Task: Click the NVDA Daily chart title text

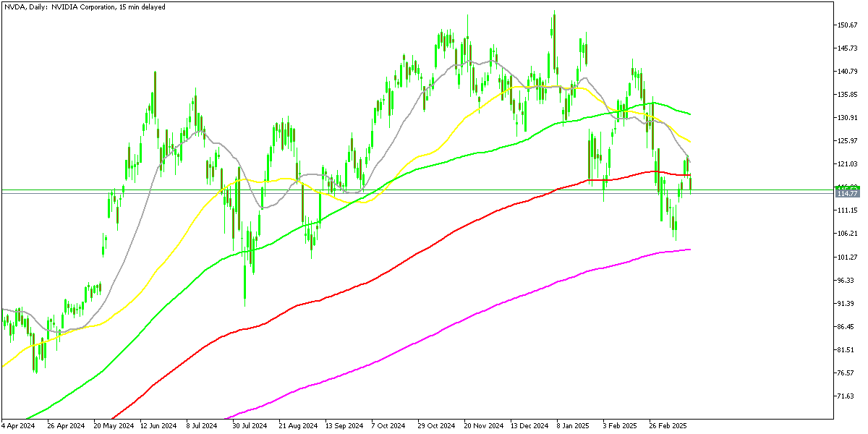Action: [83, 7]
